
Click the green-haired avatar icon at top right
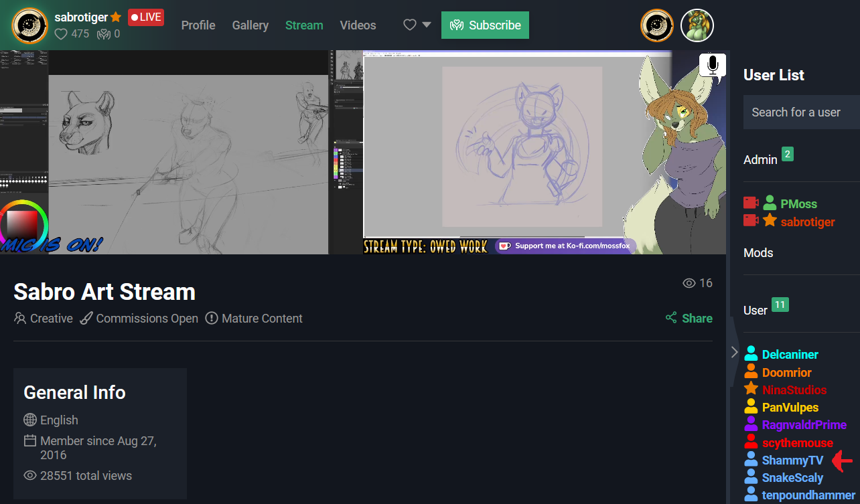tap(697, 25)
